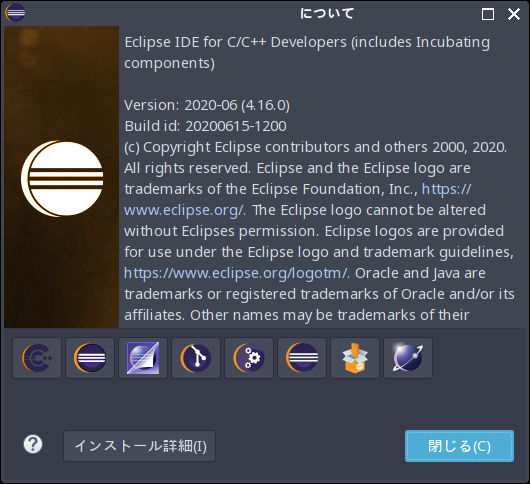Open the feature icon with glass page graphic
The image size is (530, 484).
(143, 358)
